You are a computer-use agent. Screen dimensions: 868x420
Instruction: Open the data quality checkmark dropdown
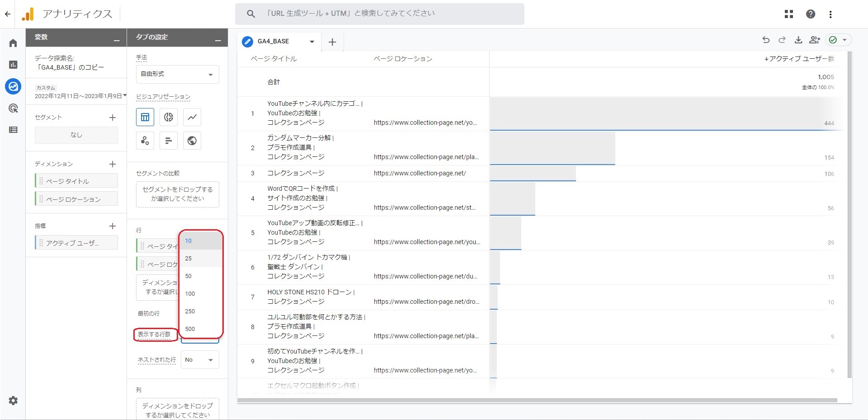point(839,40)
